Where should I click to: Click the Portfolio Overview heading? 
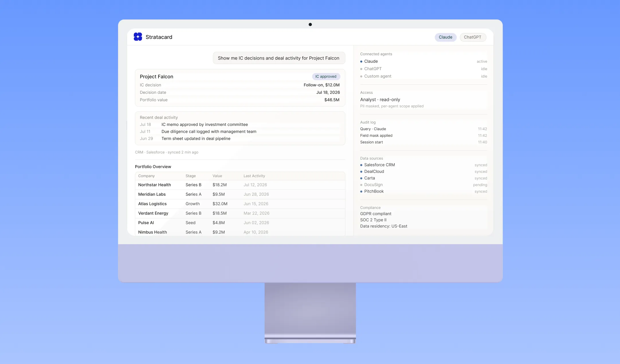click(x=153, y=167)
